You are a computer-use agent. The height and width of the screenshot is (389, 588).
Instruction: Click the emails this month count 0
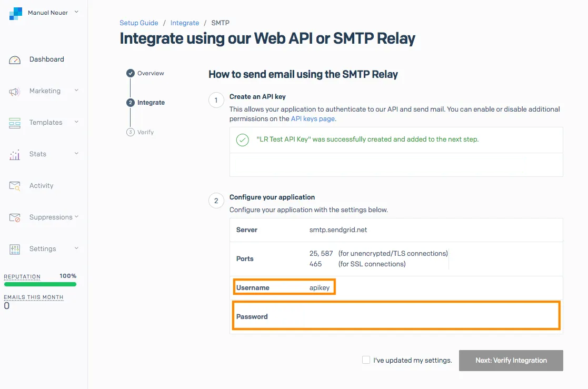pyautogui.click(x=7, y=306)
